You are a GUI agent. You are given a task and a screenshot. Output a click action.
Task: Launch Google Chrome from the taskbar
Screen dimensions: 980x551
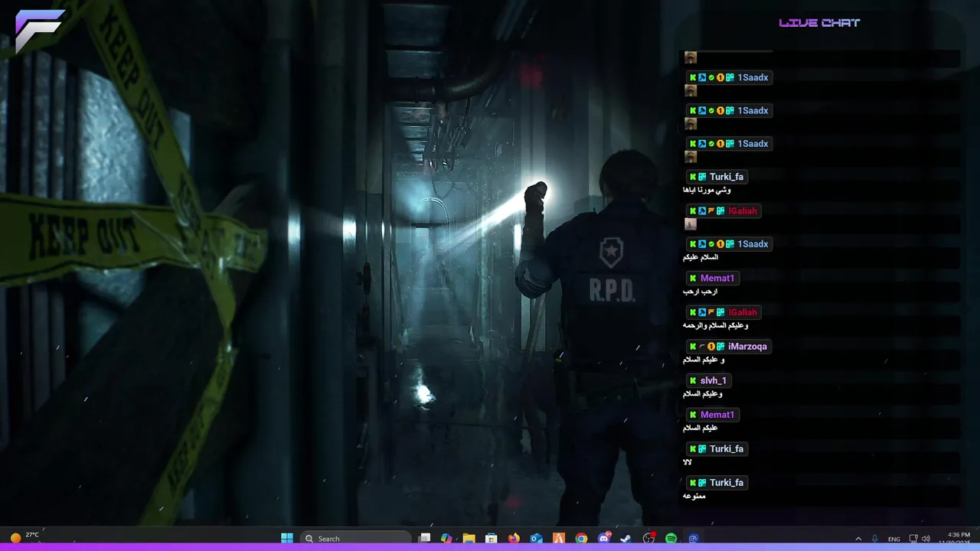(x=581, y=539)
